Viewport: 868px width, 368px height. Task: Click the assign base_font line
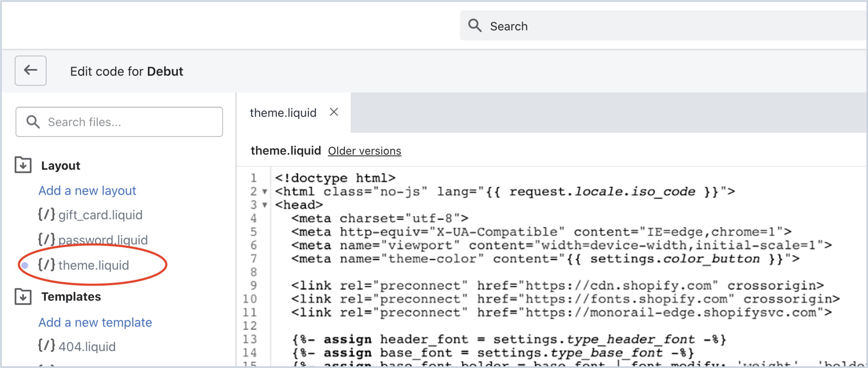(493, 352)
